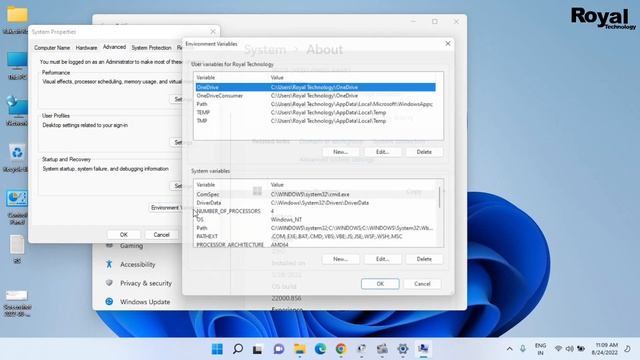Image resolution: width=640 pixels, height=360 pixels.
Task: Select the PATHEXT system variable row
Action: [316, 236]
